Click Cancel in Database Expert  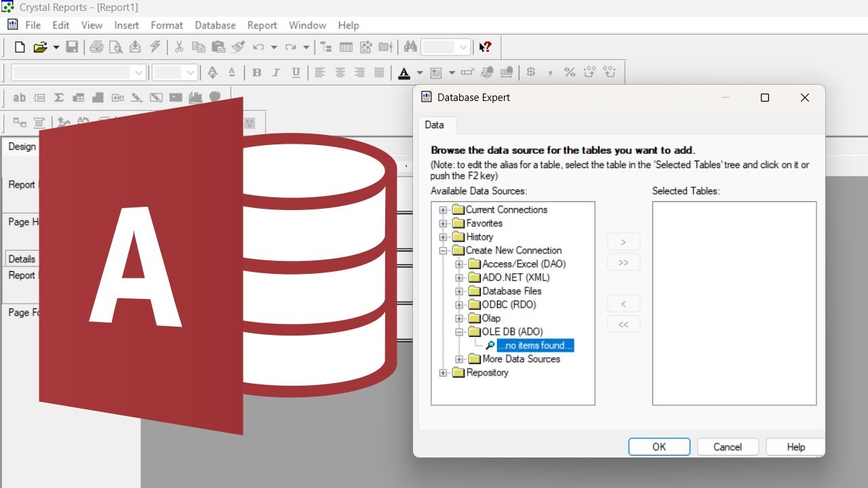pyautogui.click(x=728, y=447)
